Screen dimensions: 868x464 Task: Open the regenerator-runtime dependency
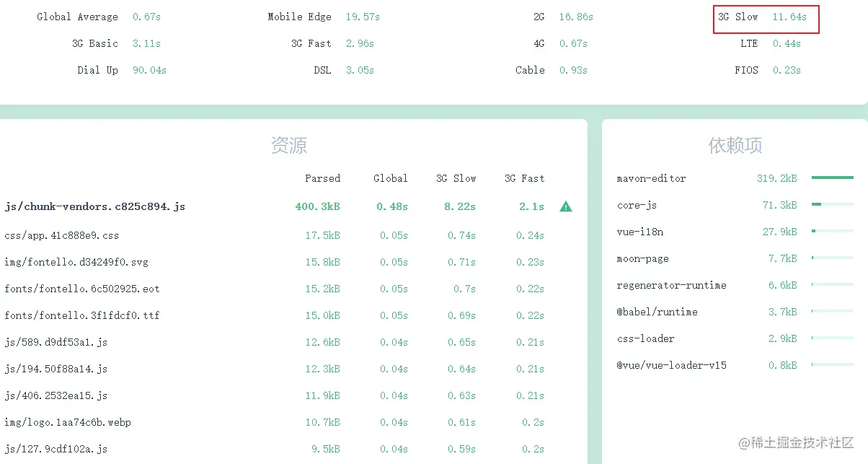(x=671, y=285)
